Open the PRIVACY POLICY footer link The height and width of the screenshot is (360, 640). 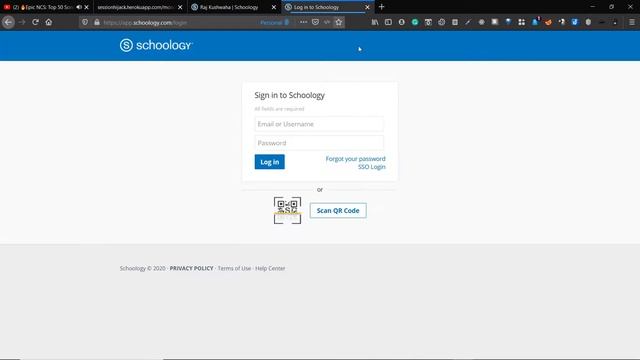coord(191,268)
